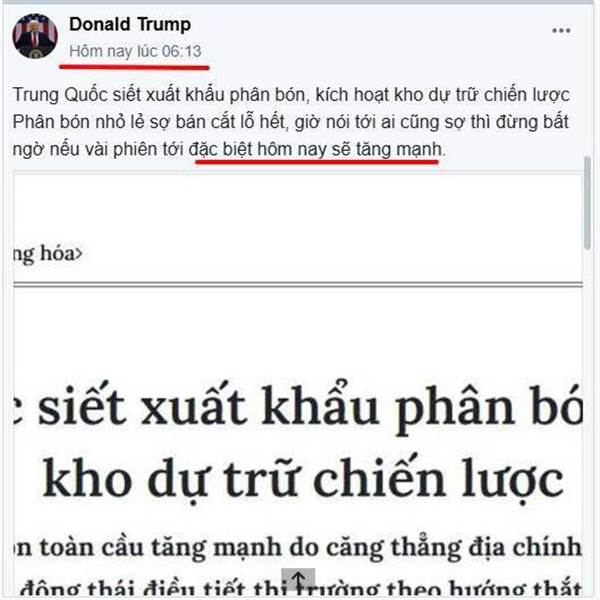The height and width of the screenshot is (600, 600).
Task: Click the horizontal divider under the breadcrumb
Action: (x=298, y=284)
